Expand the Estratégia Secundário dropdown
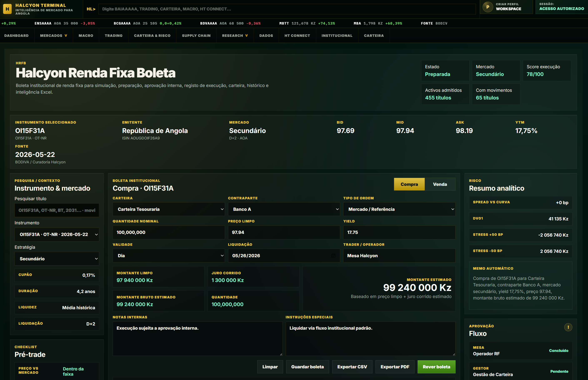The height and width of the screenshot is (380, 588). (x=57, y=259)
